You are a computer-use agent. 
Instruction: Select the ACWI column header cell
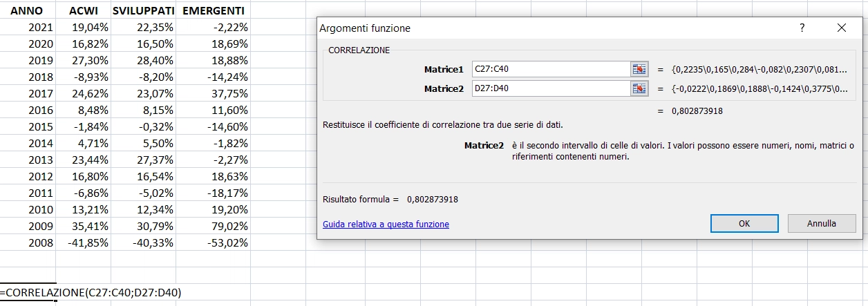pos(83,11)
